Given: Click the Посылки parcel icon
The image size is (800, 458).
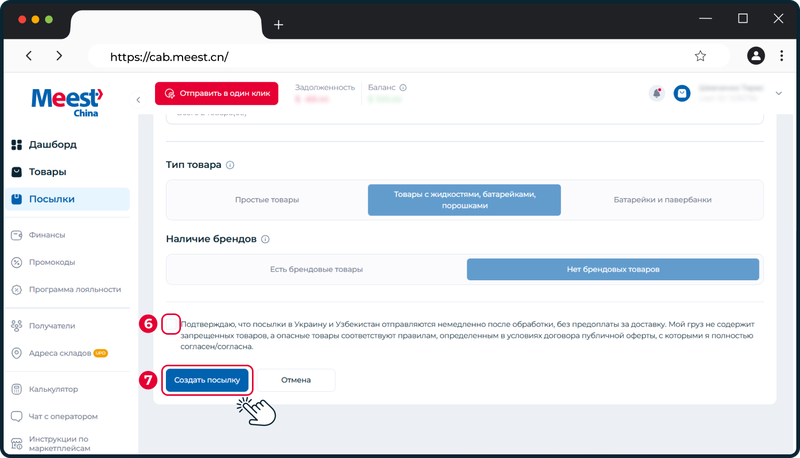Looking at the screenshot, I should (16, 199).
